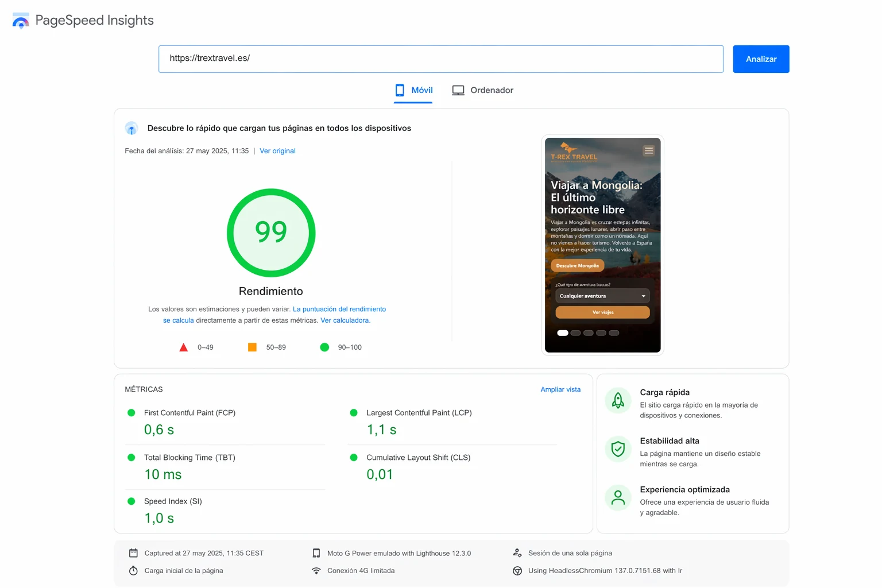Click the green dot beside Total Blocking Time

pyautogui.click(x=131, y=458)
